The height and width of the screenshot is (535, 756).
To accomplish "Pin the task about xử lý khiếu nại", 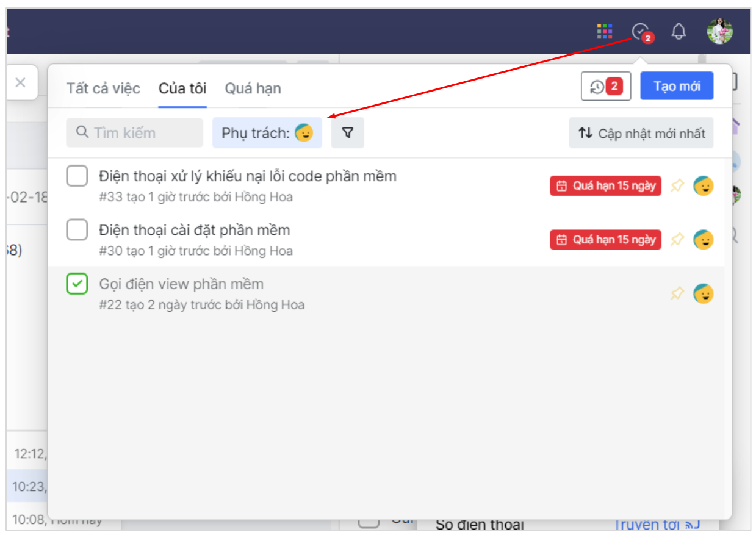I will 677,186.
